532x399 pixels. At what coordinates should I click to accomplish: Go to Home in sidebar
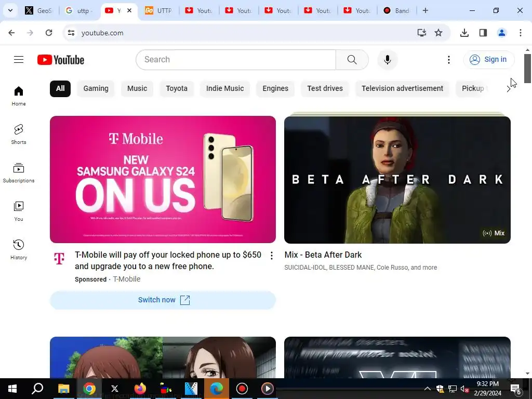(x=19, y=96)
